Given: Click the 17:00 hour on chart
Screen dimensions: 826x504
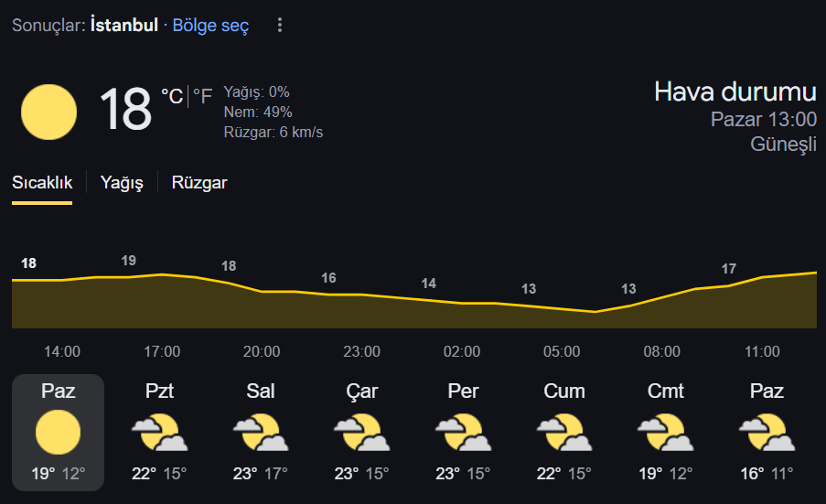Looking at the screenshot, I should pyautogui.click(x=162, y=351).
